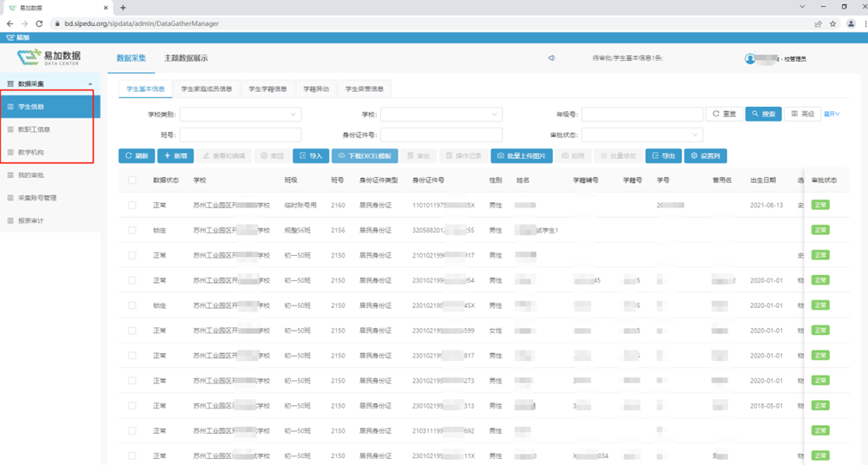868x465 pixels.
Task: Open 高级 advanced search button
Action: pyautogui.click(x=803, y=114)
